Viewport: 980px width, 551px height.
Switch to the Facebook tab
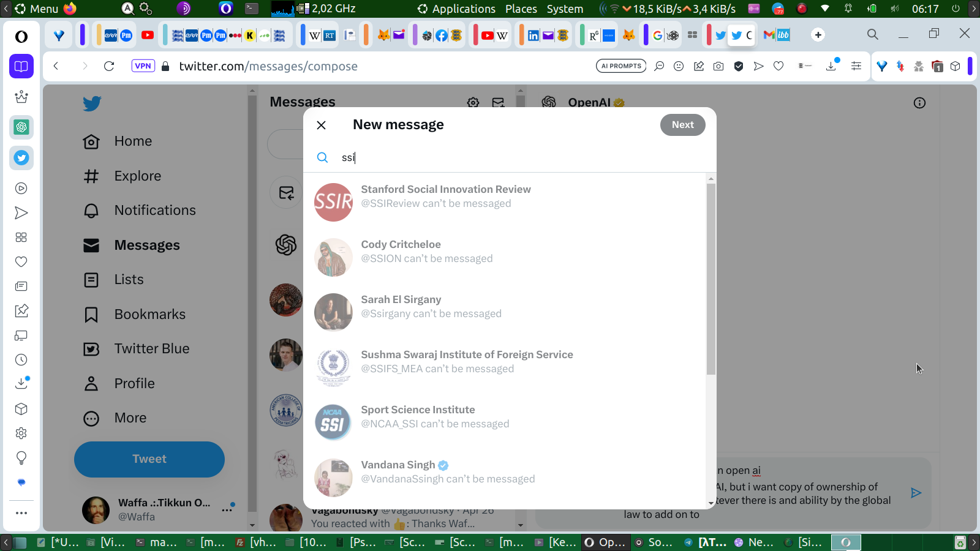[x=442, y=36]
